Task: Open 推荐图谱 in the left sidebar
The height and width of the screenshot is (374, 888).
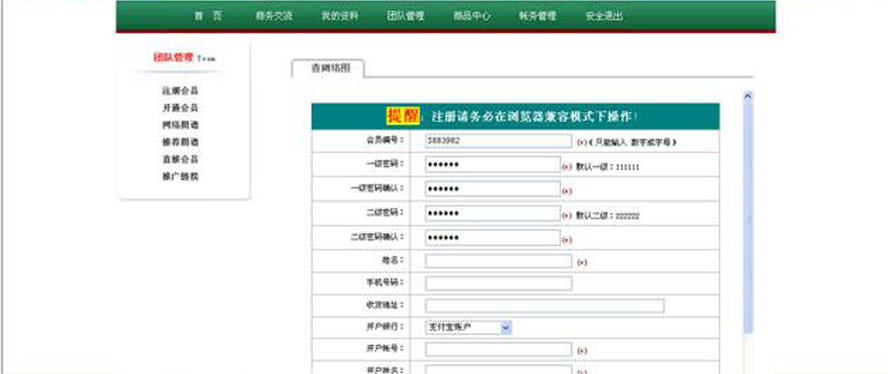Action: click(x=180, y=142)
